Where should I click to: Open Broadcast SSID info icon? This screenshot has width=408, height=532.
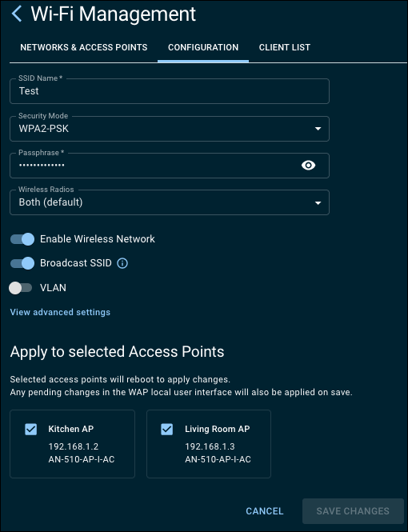pos(122,263)
